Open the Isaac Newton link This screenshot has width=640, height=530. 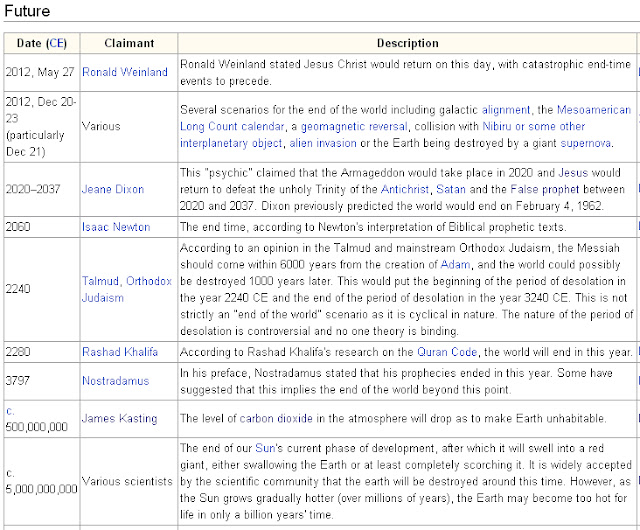tap(116, 227)
